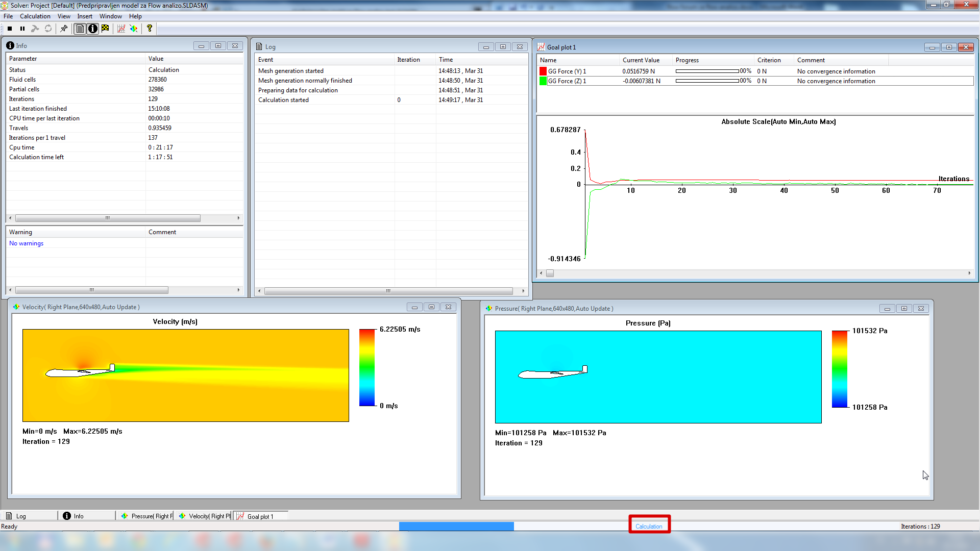980x551 pixels.
Task: Toggle the Log window toolbar button
Action: 80,29
